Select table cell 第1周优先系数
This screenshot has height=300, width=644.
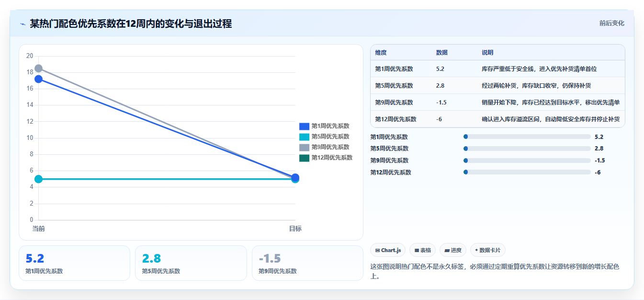point(394,69)
